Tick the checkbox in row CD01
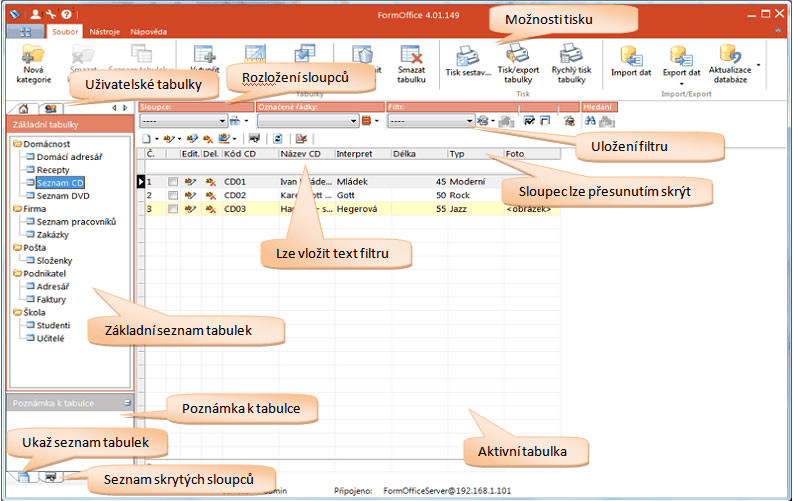This screenshot has width=793, height=501. [173, 181]
